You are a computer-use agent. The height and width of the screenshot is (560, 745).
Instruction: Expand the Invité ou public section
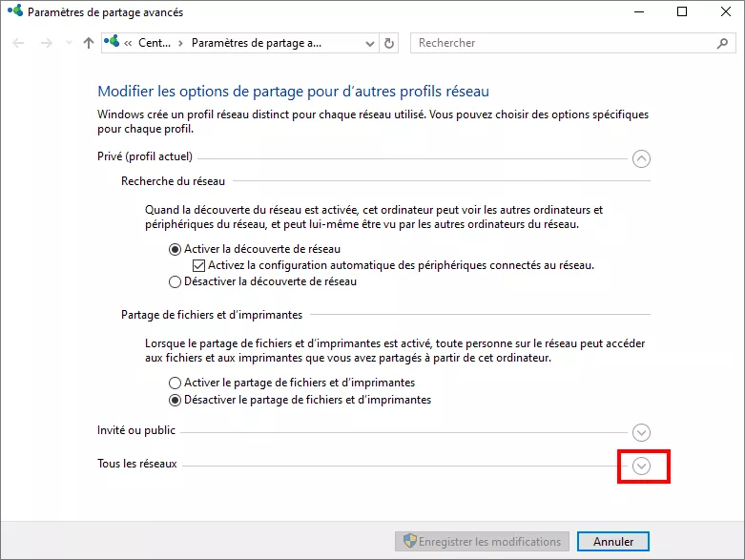pos(641,432)
